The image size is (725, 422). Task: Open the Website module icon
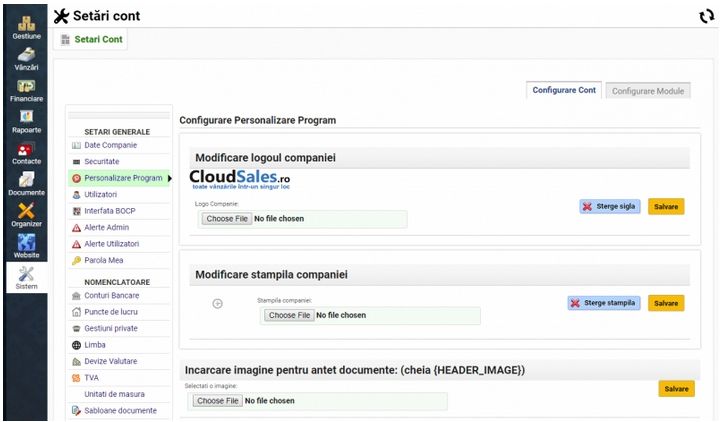pyautogui.click(x=26, y=246)
